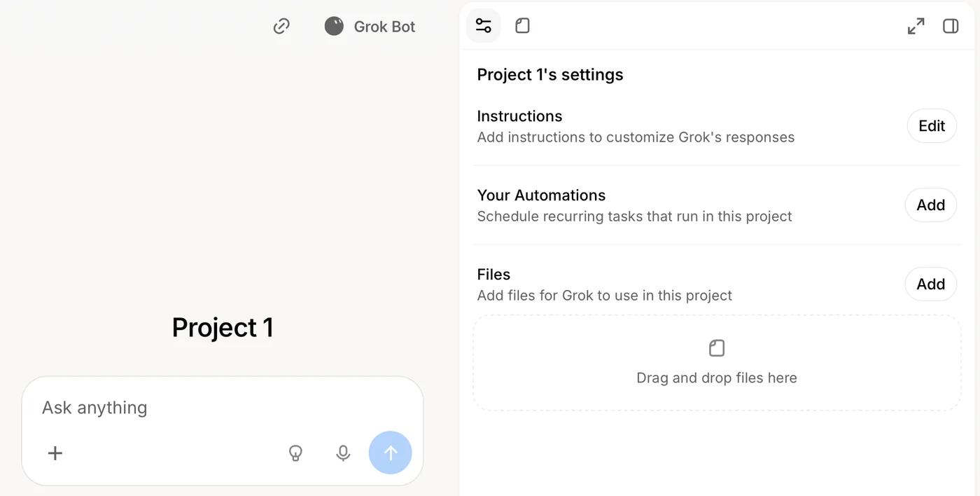980x496 pixels.
Task: Copy project link via chain icon
Action: [281, 27]
